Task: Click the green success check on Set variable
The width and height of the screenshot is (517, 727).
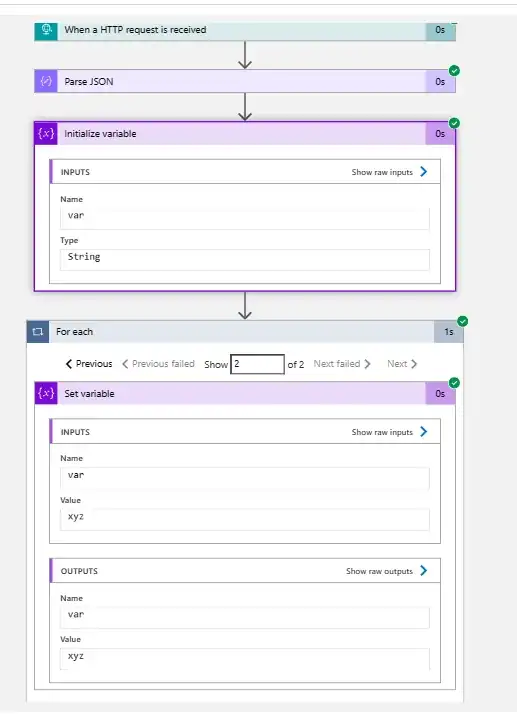Action: tap(454, 383)
